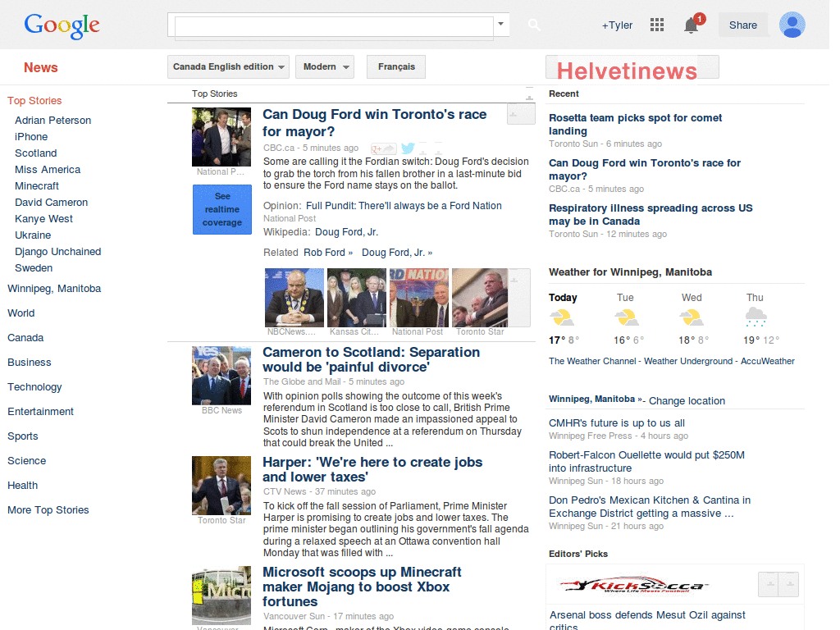This screenshot has width=840, height=630.
Task: Click Wednesday's weather icon
Action: [x=691, y=317]
